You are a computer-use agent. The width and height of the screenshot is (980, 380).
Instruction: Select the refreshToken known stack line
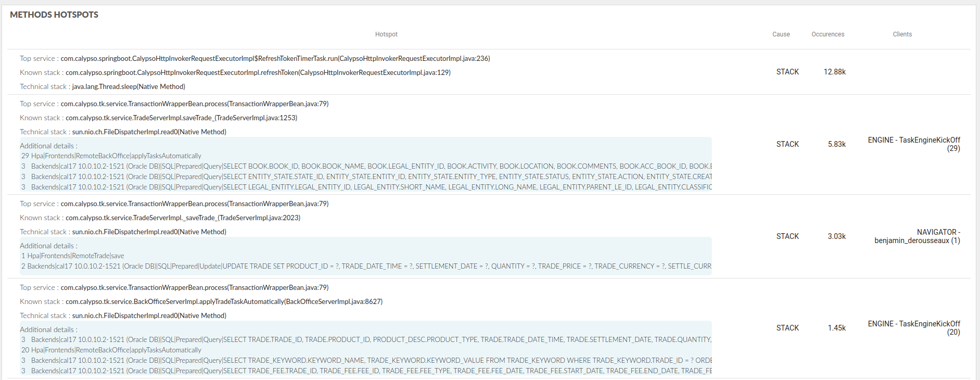coord(235,72)
